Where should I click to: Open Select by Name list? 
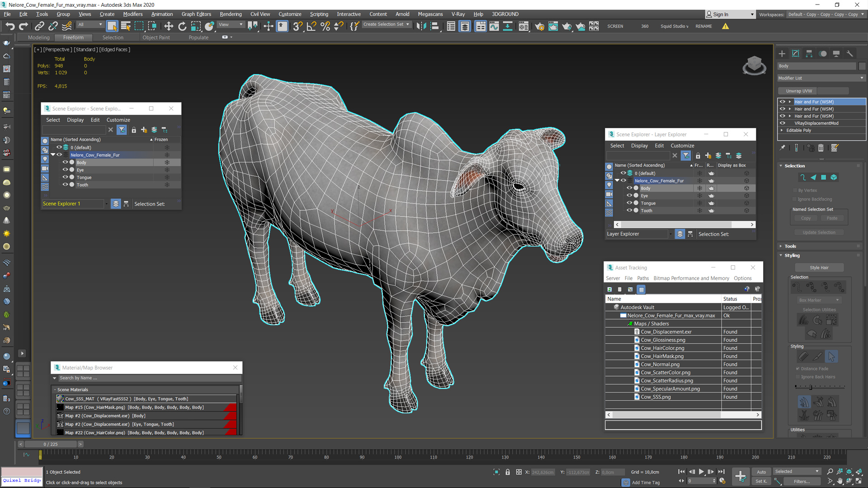(x=126, y=26)
